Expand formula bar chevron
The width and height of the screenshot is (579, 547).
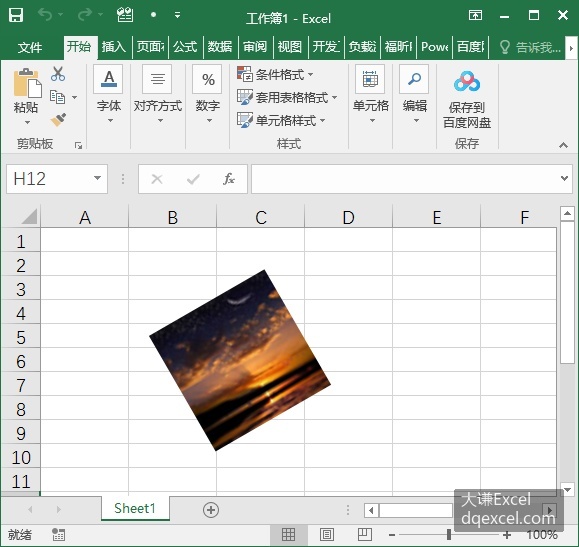pyautogui.click(x=564, y=178)
